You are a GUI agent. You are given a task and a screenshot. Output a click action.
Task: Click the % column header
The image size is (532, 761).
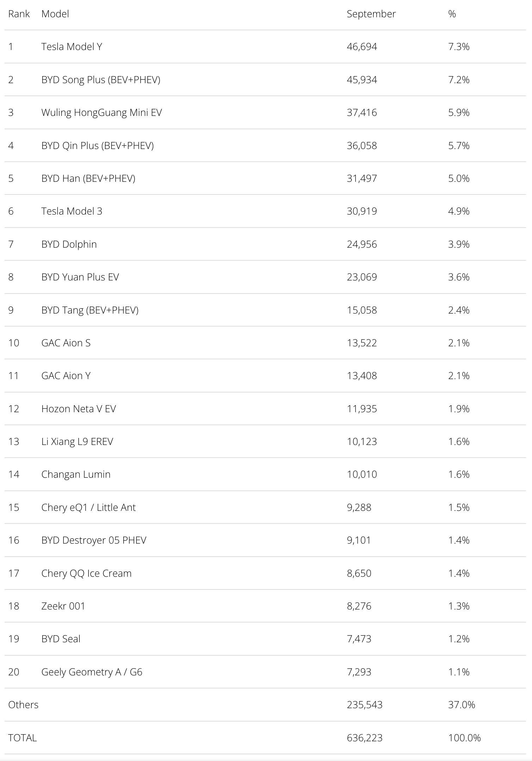pyautogui.click(x=452, y=14)
